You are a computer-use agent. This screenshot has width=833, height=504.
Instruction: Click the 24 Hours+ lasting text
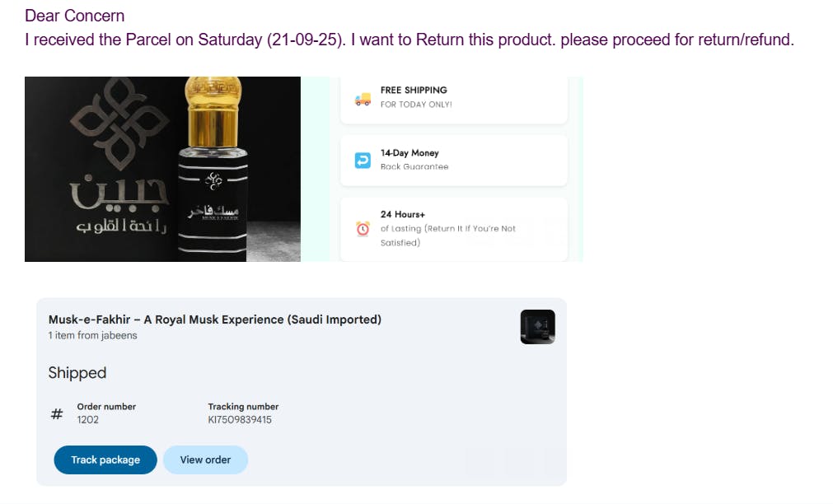click(x=447, y=228)
